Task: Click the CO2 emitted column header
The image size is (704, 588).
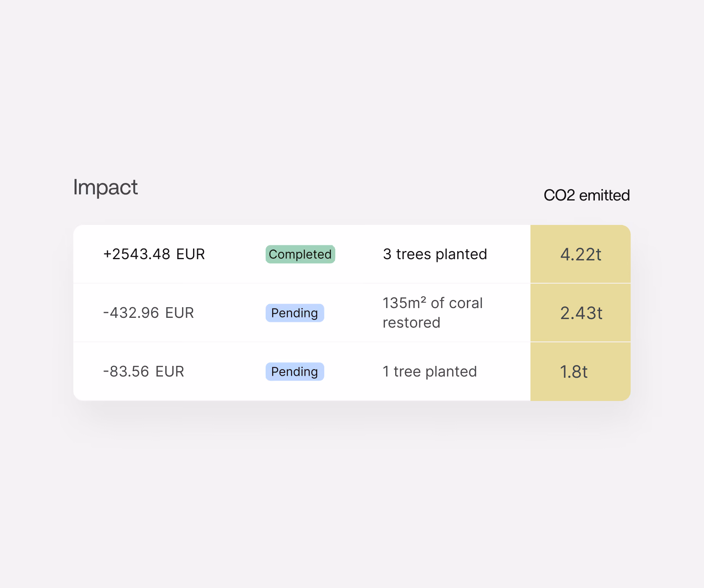Action: (x=587, y=195)
